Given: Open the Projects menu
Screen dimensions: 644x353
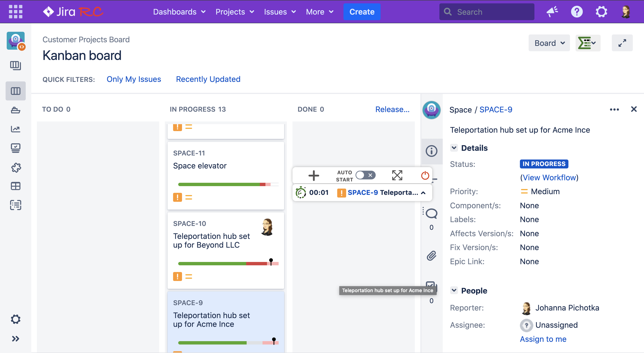Looking at the screenshot, I should 235,12.
